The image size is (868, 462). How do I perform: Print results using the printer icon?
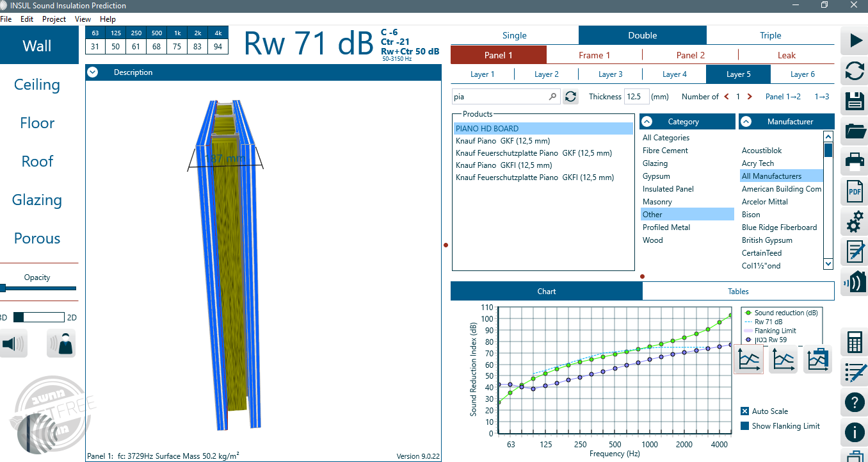point(855,161)
